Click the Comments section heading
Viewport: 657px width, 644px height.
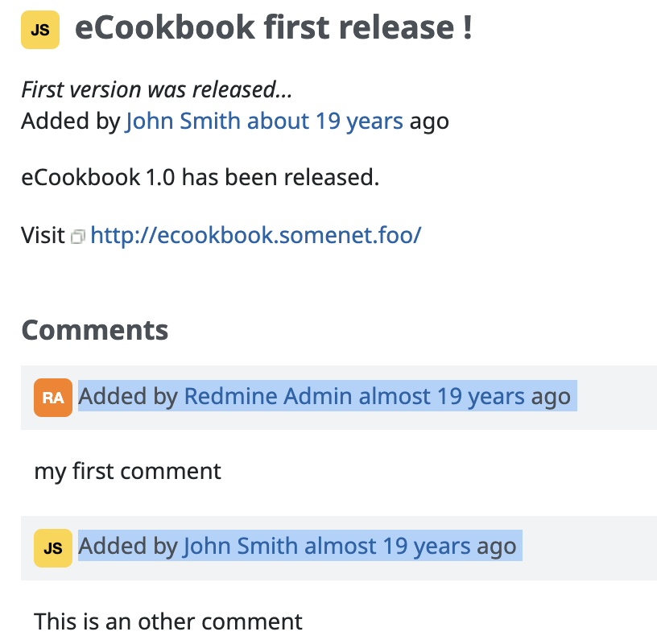[95, 330]
